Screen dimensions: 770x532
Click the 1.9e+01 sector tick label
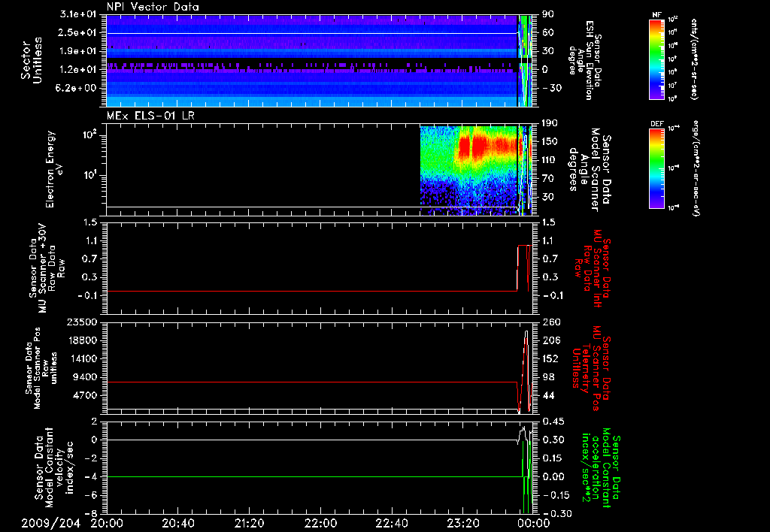pos(79,51)
